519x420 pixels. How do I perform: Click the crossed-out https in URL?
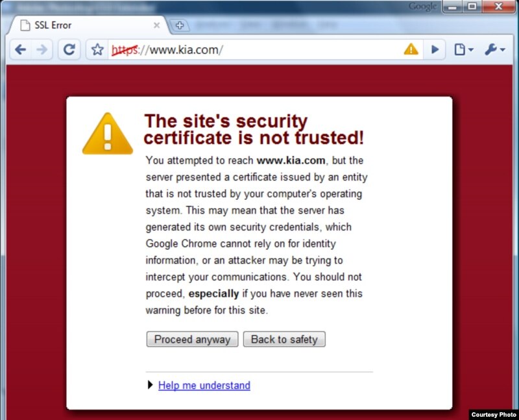[125, 50]
